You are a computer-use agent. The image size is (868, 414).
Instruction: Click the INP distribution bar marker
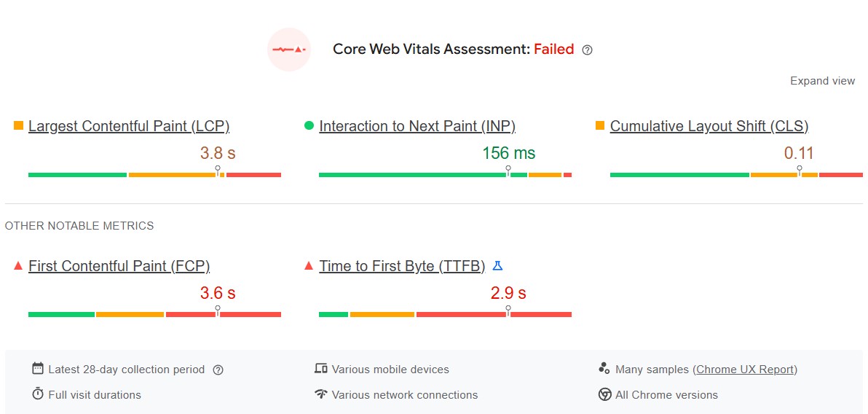point(508,171)
